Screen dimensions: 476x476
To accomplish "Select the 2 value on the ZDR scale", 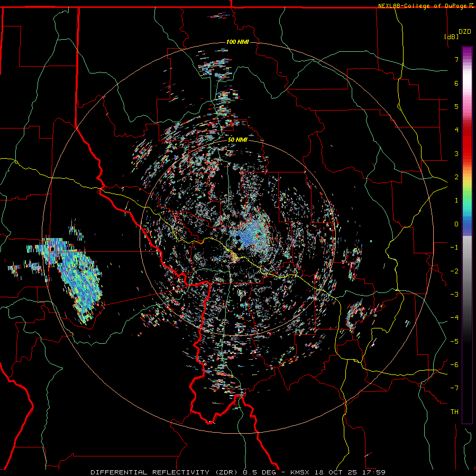I will [456, 177].
